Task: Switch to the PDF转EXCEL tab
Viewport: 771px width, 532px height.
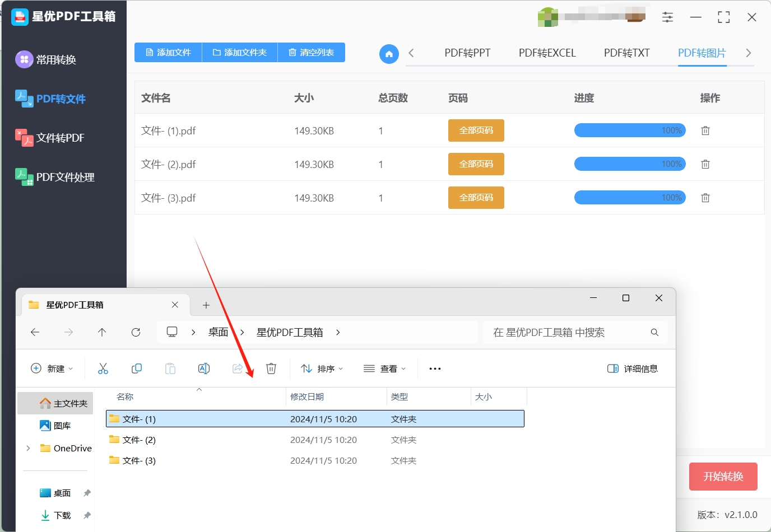Action: click(547, 53)
